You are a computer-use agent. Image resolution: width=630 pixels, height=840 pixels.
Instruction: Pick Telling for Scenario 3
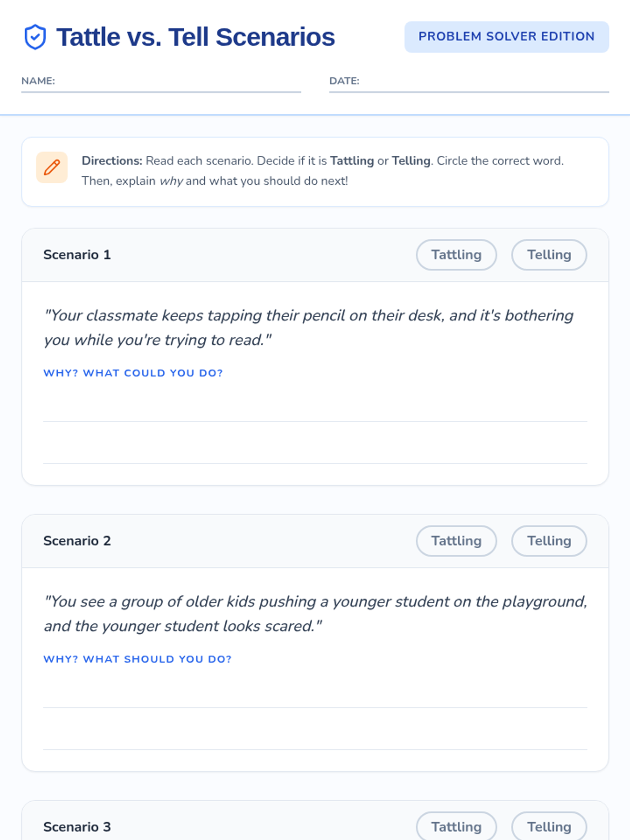click(549, 827)
